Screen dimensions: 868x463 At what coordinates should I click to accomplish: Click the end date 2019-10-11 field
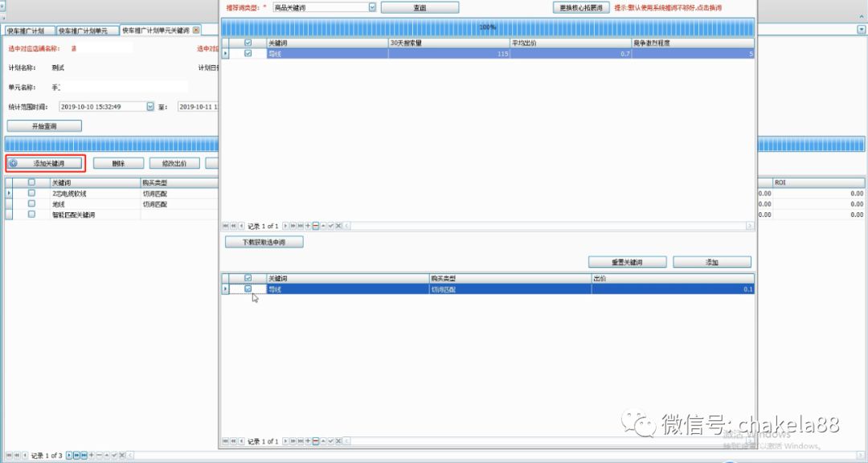pyautogui.click(x=198, y=106)
